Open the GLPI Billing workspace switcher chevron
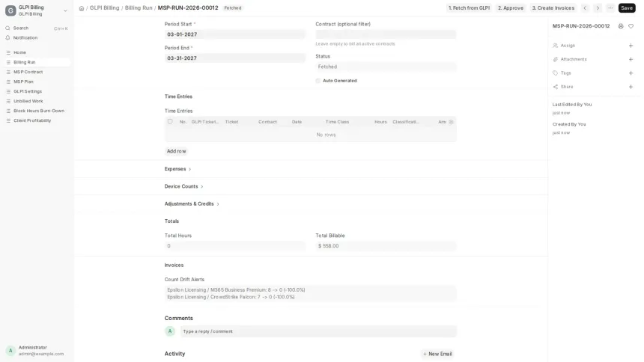The image size is (644, 362). 65,10
